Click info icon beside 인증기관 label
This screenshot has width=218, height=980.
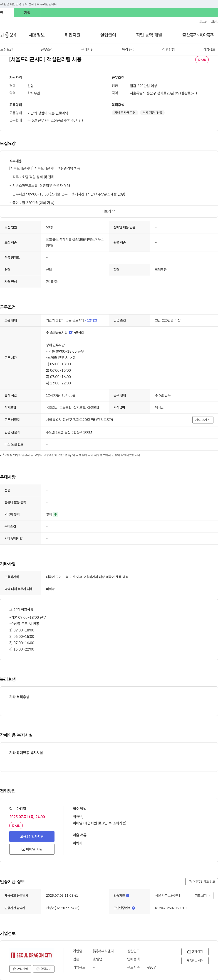127,896
